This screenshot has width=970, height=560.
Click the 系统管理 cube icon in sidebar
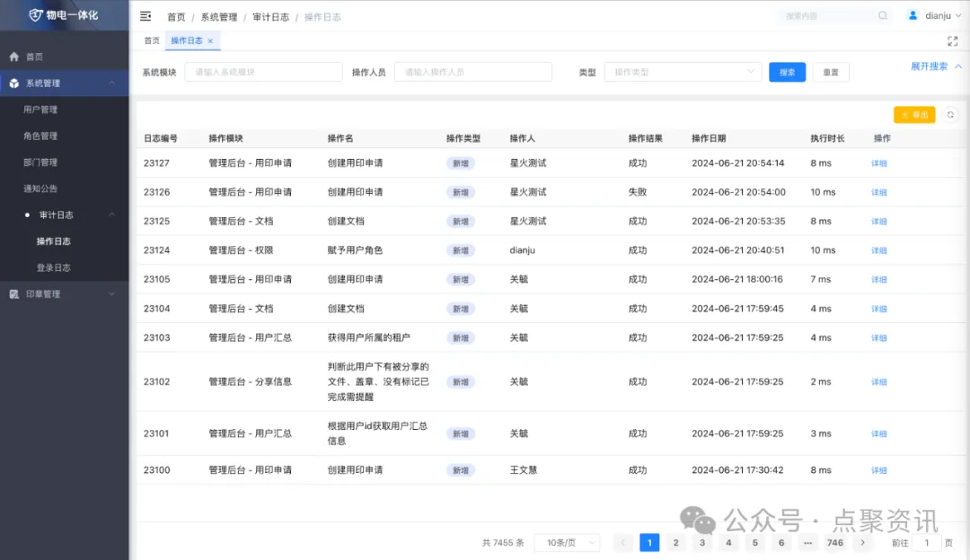(13, 83)
